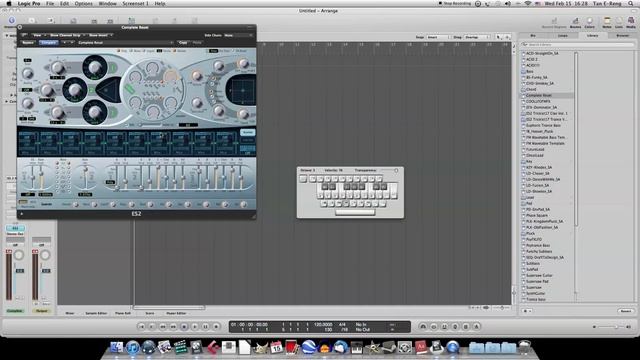This screenshot has height=360, width=640.
Task: Open Finder from the Dock
Action: tap(117, 347)
